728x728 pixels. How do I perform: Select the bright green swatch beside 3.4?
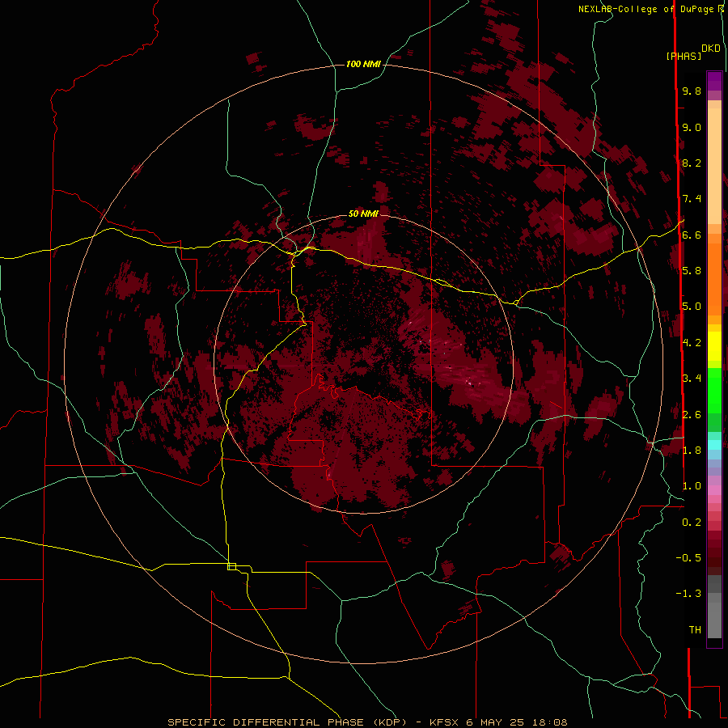tap(714, 389)
